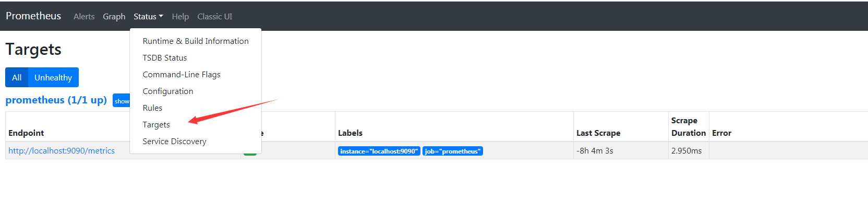868x223 pixels.
Task: Select Rules in the dropdown
Action: pos(152,108)
